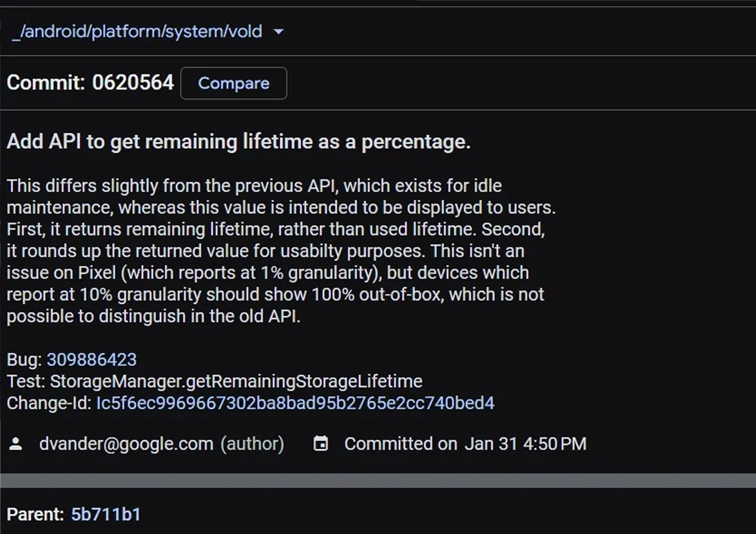Click the commit description paragraph
Screen dimensions: 756x534
281,251
